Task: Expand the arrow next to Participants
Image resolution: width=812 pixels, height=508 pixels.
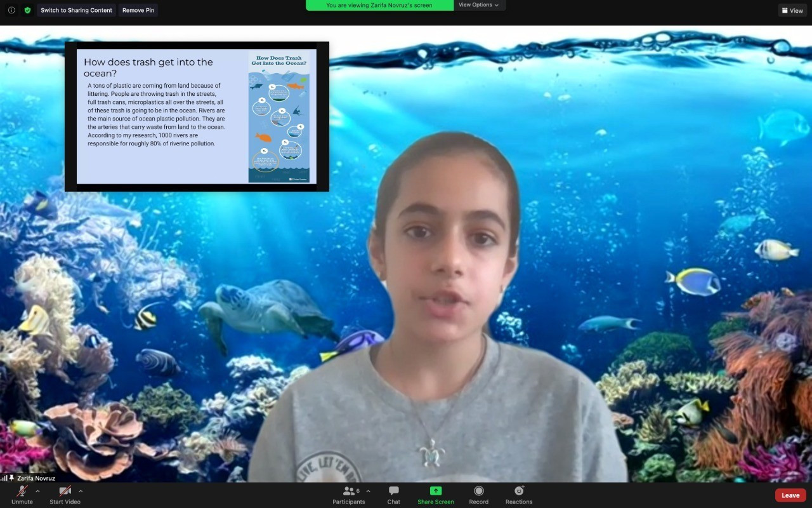Action: pos(368,491)
